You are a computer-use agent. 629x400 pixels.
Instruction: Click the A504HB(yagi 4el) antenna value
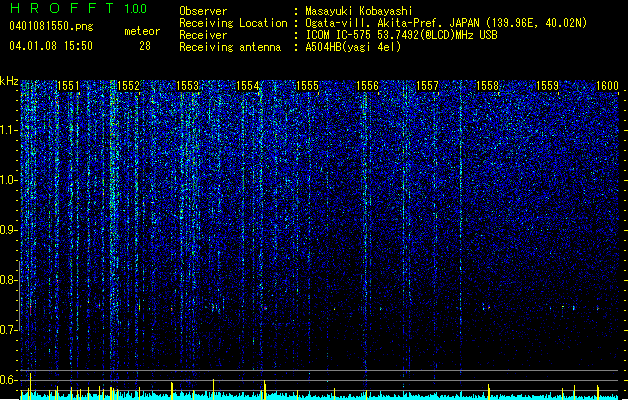353,47
